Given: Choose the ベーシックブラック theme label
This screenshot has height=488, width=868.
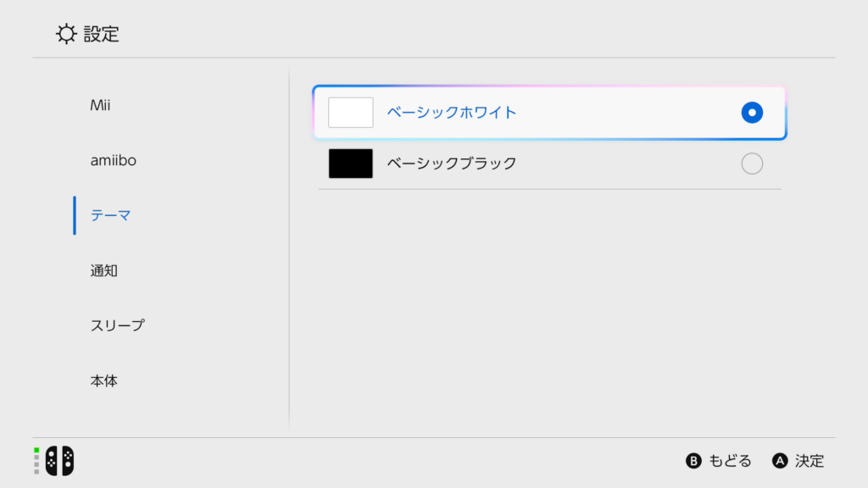Looking at the screenshot, I should tap(452, 164).
